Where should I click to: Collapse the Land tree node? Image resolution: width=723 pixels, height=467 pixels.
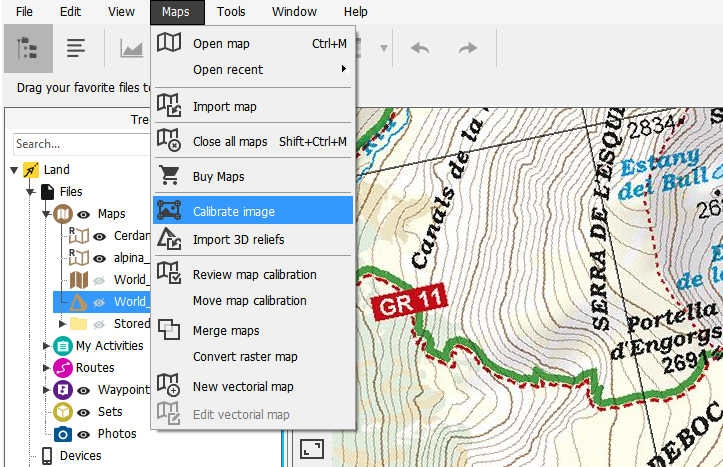(14, 170)
